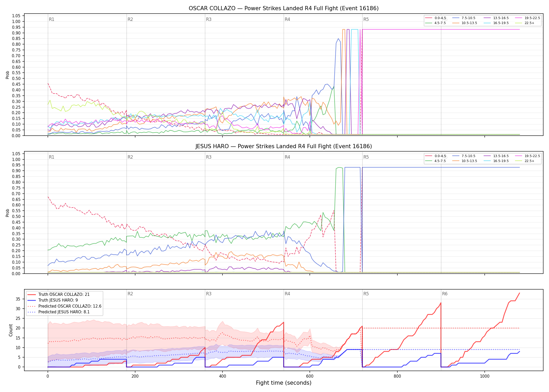Click the R6 round marker in the Count chart

click(445, 294)
